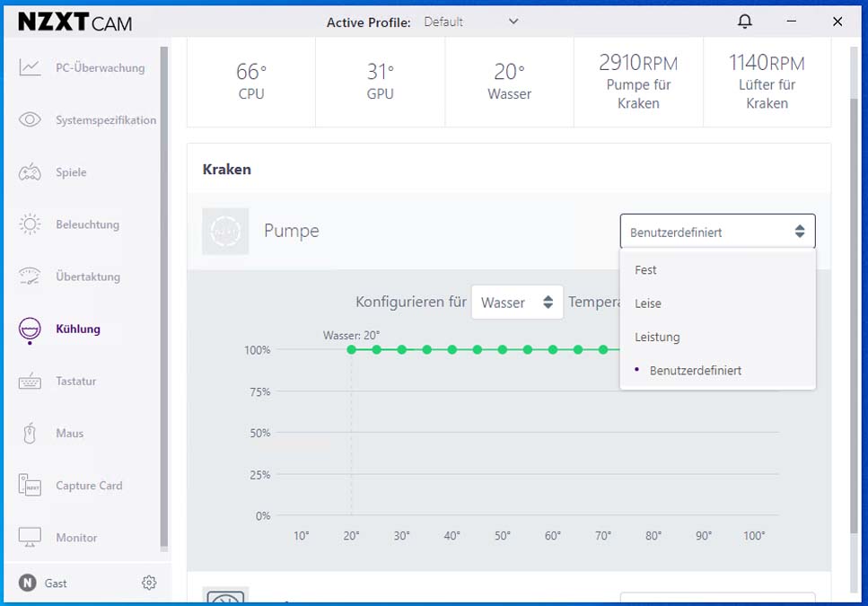868x606 pixels.
Task: Open the Beleuchtung sun icon
Action: [x=30, y=224]
